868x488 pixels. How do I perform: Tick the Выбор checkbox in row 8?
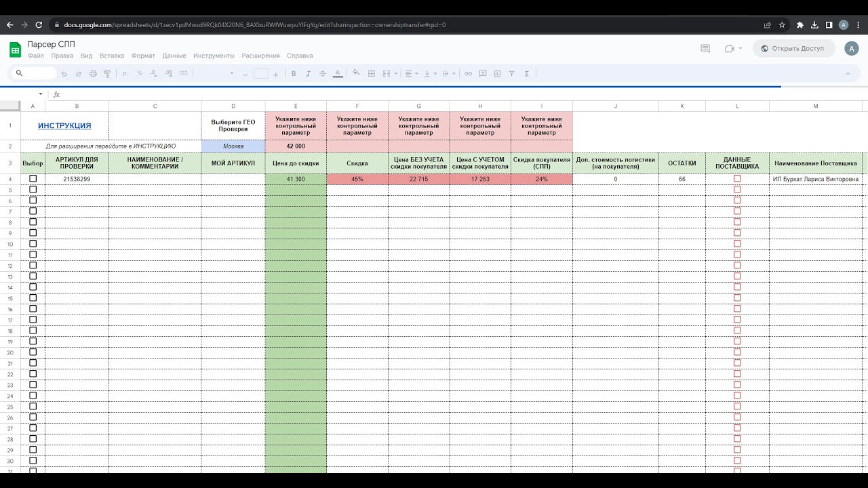[x=33, y=222]
